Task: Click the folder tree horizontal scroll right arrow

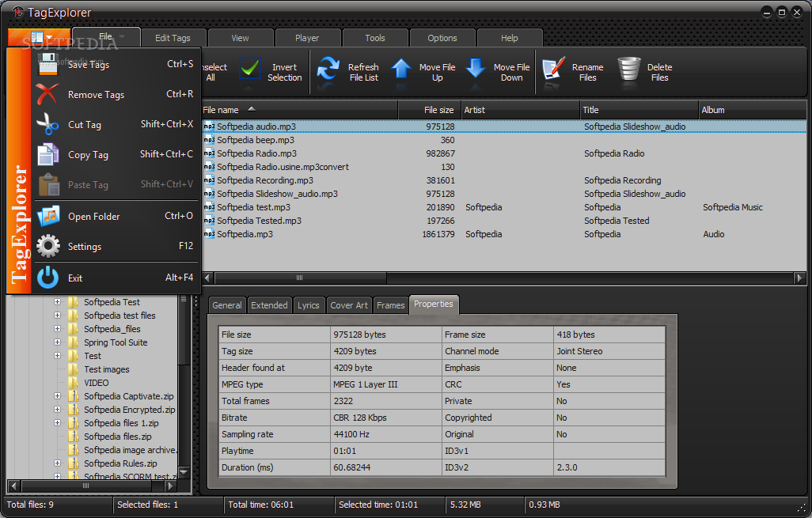Action: [170, 486]
